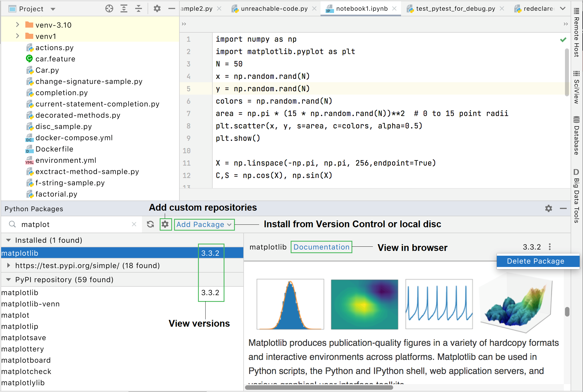Click the Python Packages settings gear icon
Screen dimensions: 583x392
(165, 224)
